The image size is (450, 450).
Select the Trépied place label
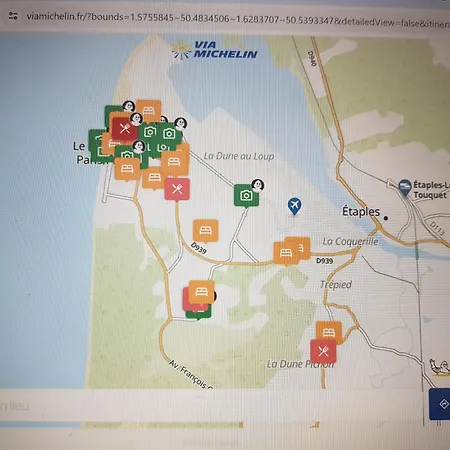(x=336, y=285)
